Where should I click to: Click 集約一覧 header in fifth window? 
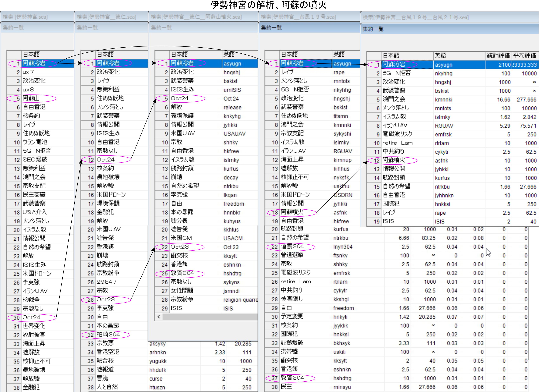click(373, 29)
